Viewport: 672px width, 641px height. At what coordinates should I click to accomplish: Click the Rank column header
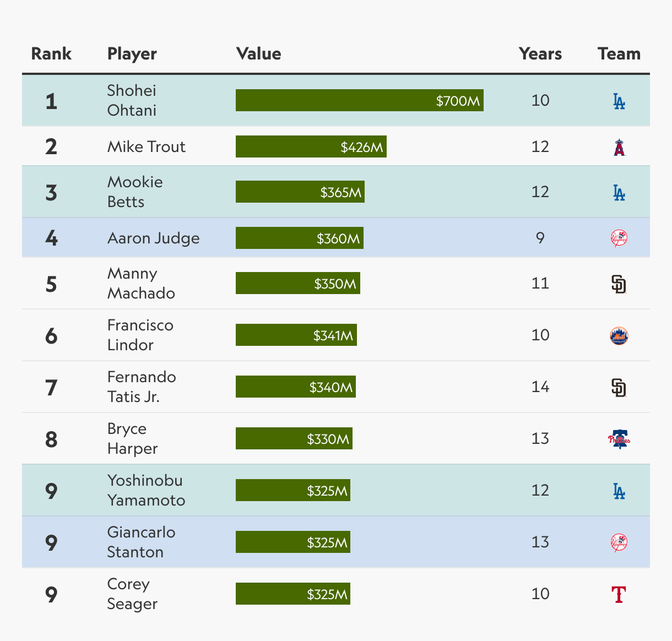coord(51,54)
